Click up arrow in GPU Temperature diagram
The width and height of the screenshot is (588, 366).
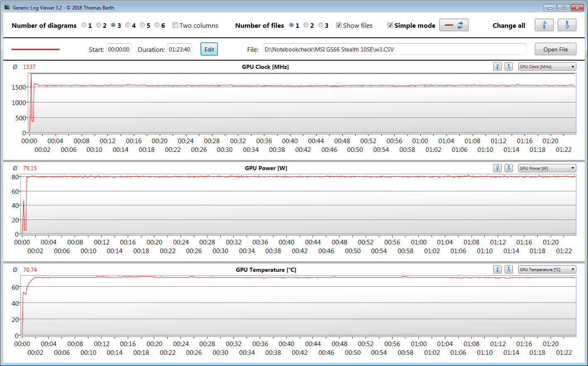tap(497, 270)
